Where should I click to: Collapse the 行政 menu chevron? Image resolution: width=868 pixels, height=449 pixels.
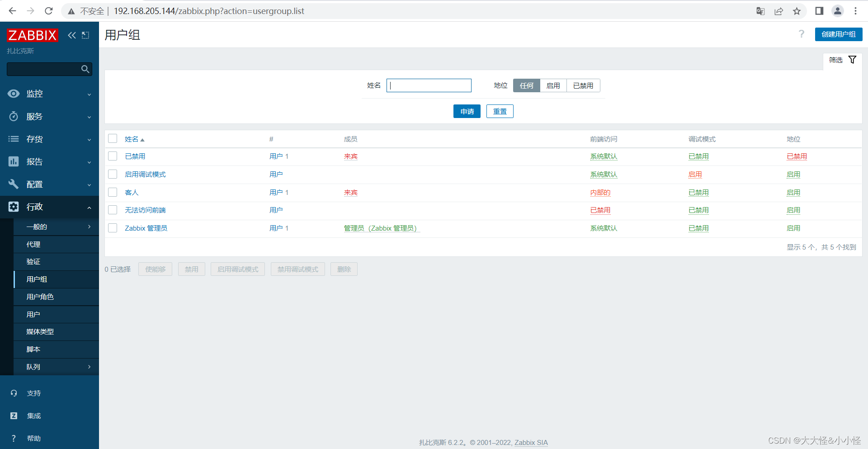[89, 208]
